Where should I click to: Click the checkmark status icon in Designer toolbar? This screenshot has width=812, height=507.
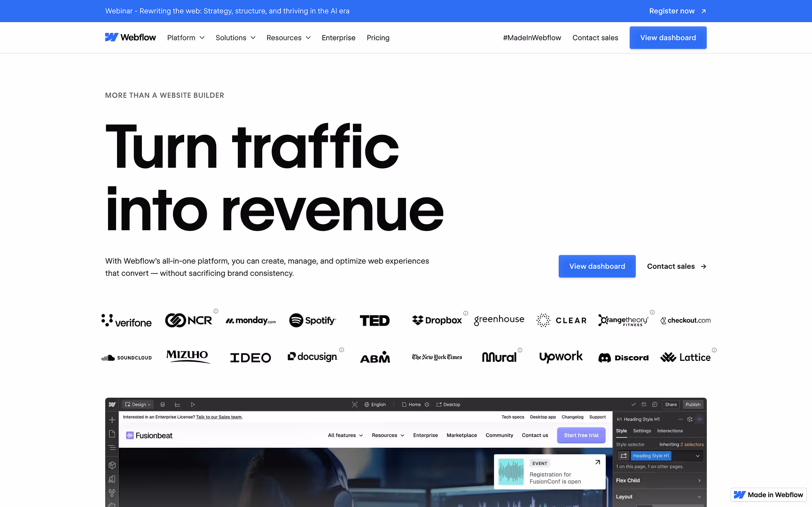tap(633, 405)
